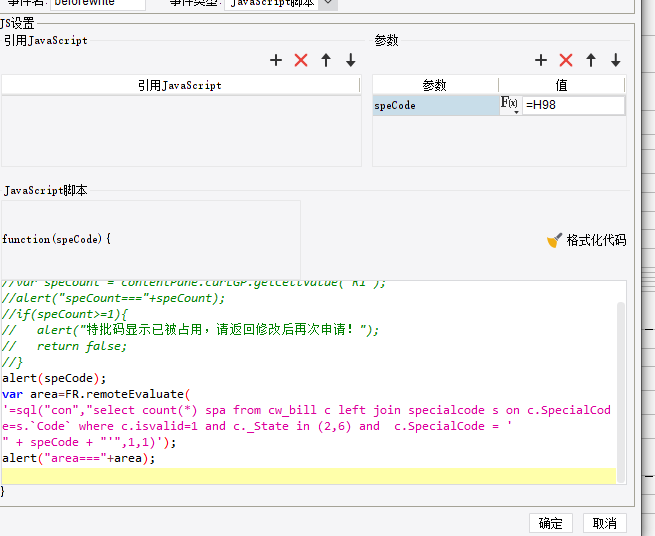The height and width of the screenshot is (536, 655).
Task: Select the speCode parameter cell
Action: tap(436, 105)
